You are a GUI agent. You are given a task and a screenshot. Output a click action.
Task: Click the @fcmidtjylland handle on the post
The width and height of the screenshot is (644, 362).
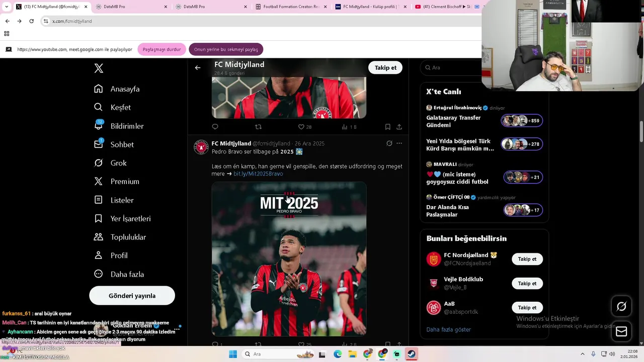tap(271, 143)
